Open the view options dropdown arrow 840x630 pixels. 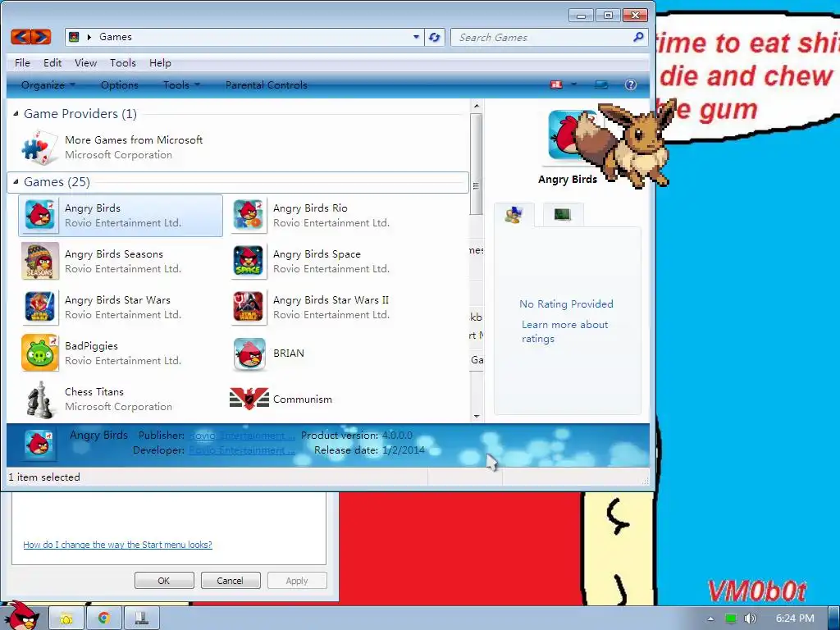pos(573,84)
